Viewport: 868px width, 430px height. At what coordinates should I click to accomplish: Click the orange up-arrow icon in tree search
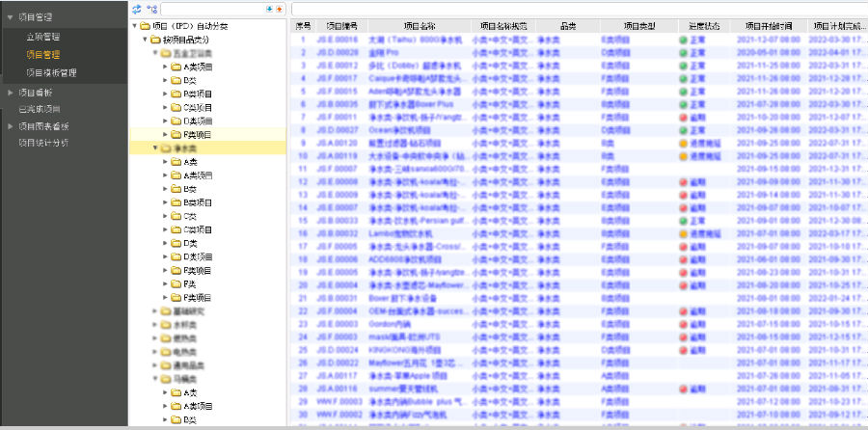pyautogui.click(x=279, y=9)
